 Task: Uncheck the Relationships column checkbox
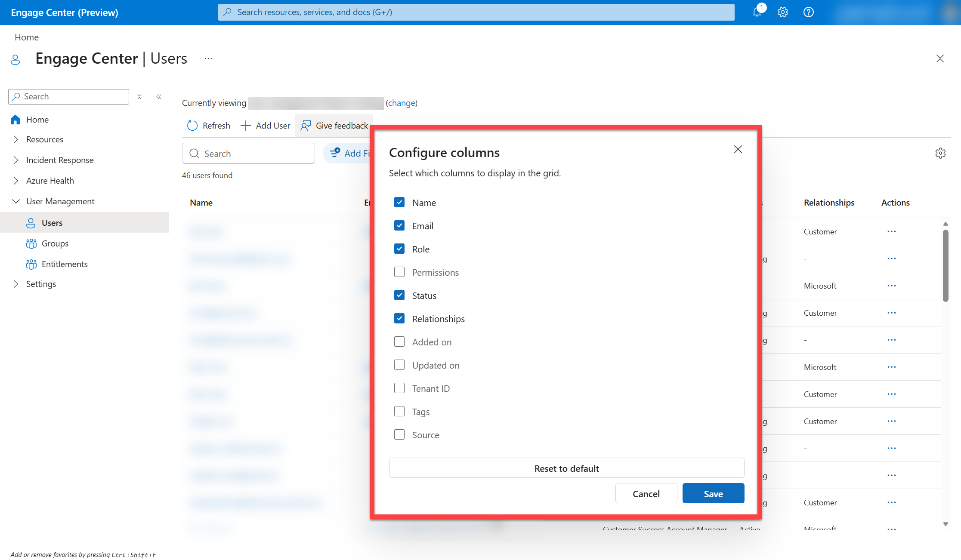click(x=399, y=318)
